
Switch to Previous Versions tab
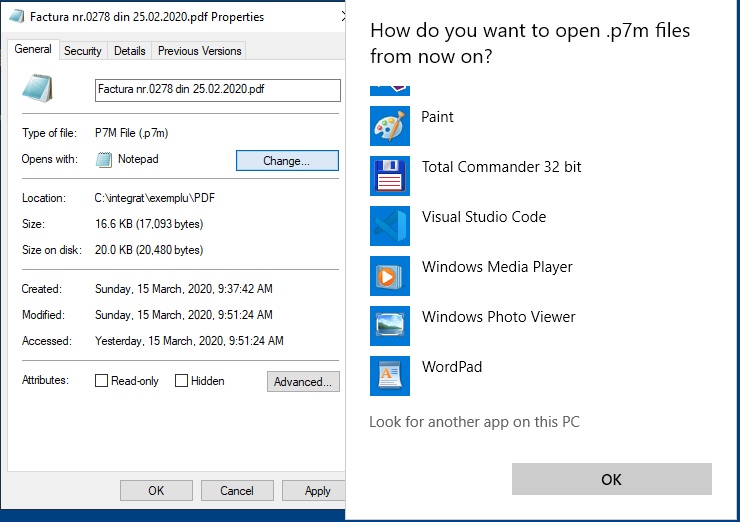(x=200, y=51)
